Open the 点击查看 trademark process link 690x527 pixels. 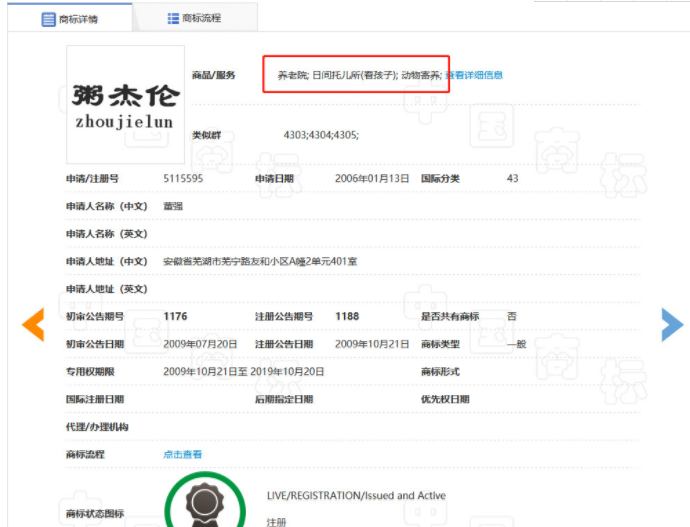click(183, 454)
